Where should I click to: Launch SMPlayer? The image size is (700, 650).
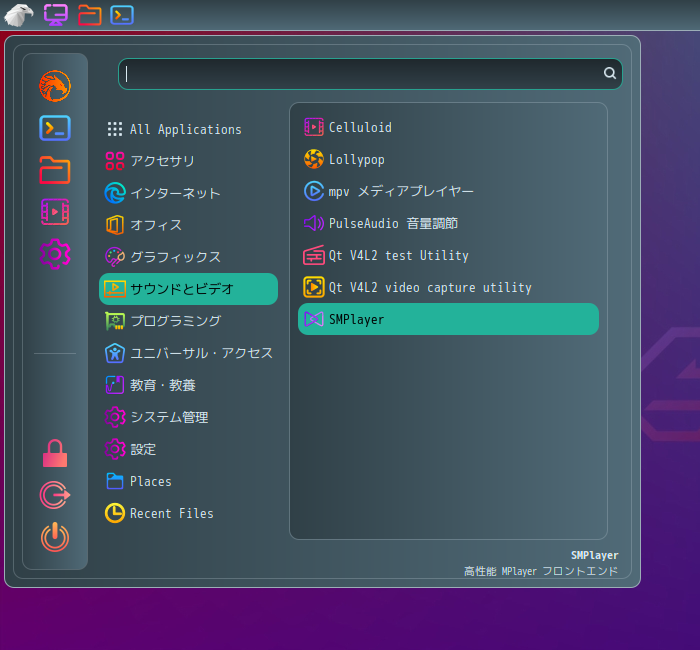[448, 319]
